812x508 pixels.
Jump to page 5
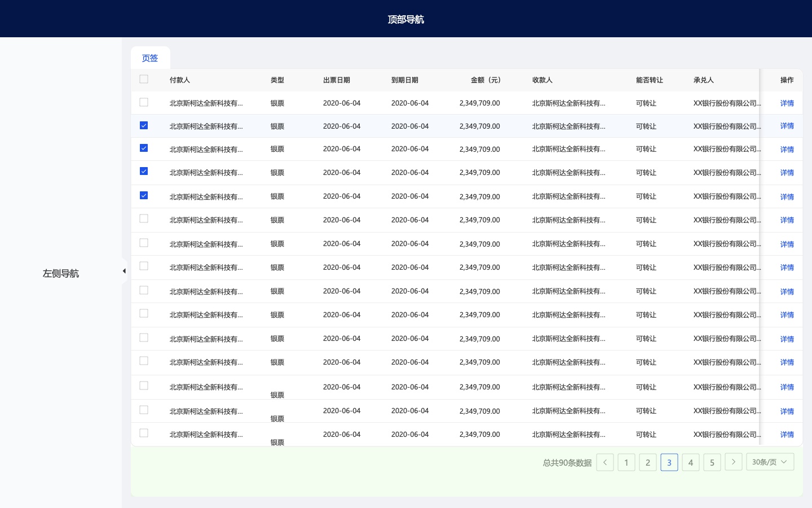click(x=712, y=462)
